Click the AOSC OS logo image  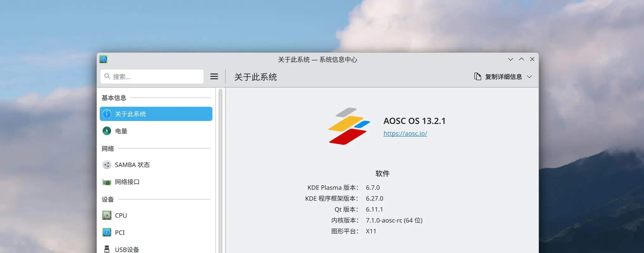click(x=349, y=126)
